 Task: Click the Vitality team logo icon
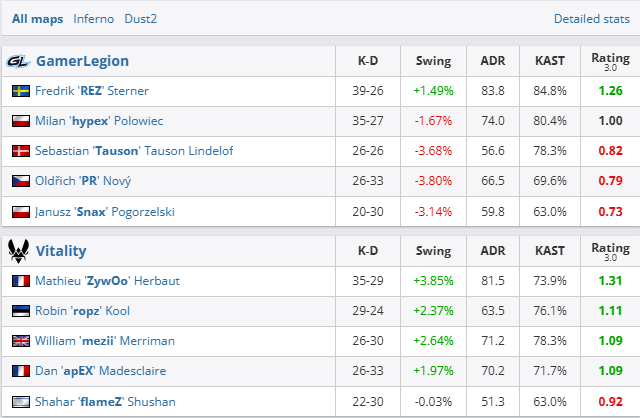[17, 250]
